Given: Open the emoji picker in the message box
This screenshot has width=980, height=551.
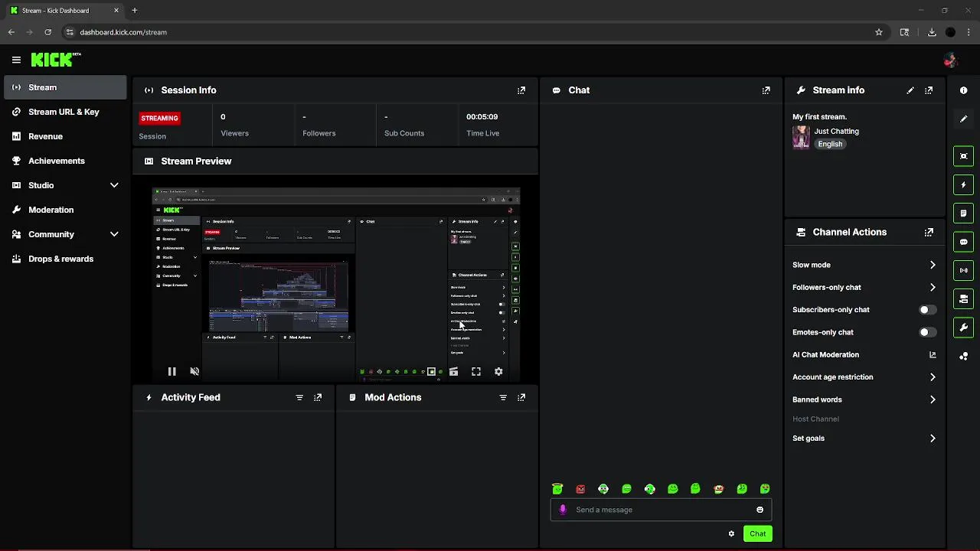Looking at the screenshot, I should 759,510.
